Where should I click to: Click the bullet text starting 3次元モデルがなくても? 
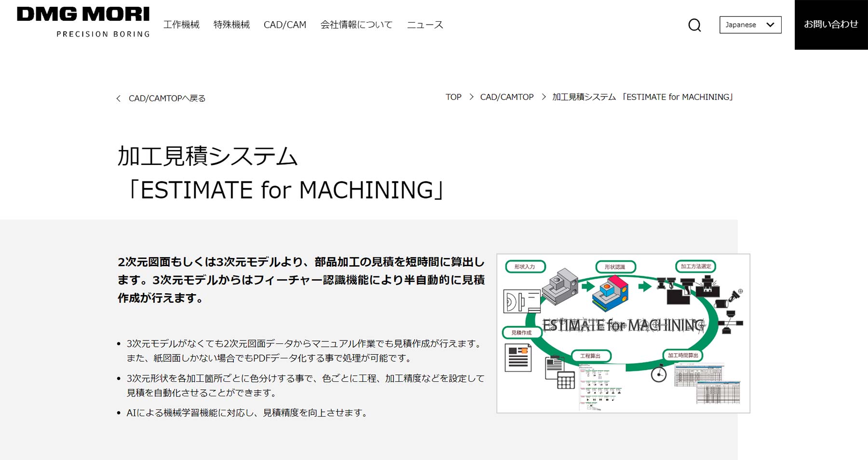click(304, 351)
